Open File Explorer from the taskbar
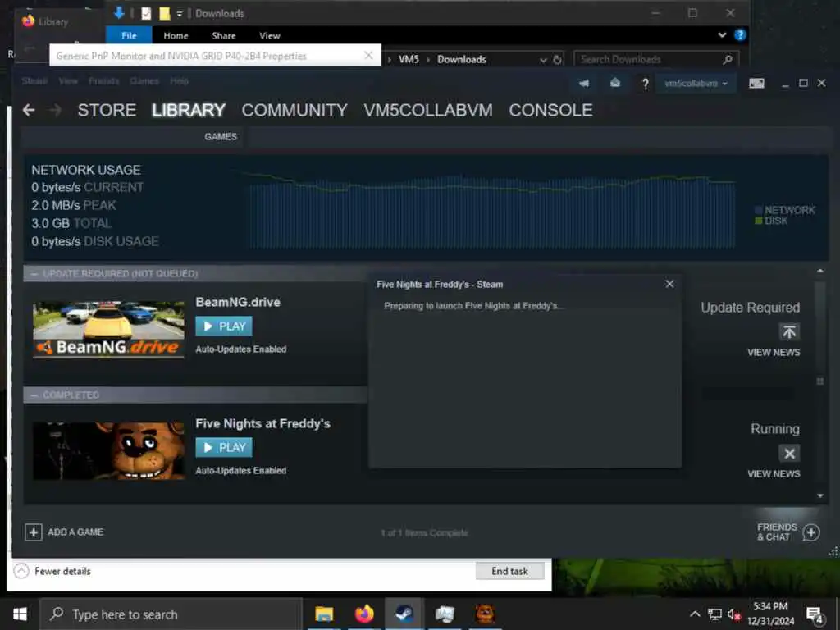This screenshot has height=630, width=840. click(x=324, y=614)
